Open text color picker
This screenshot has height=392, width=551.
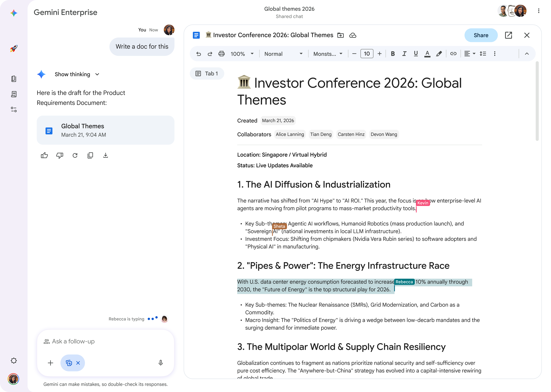427,54
